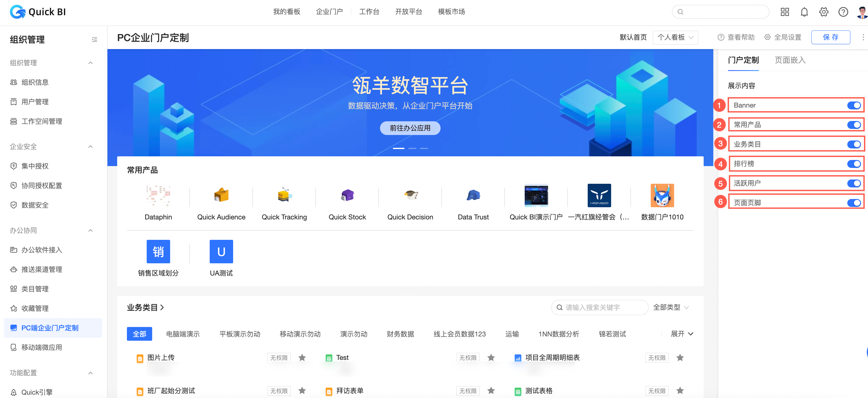868x398 pixels.
Task: Expand the category list with 展开
Action: click(x=682, y=334)
